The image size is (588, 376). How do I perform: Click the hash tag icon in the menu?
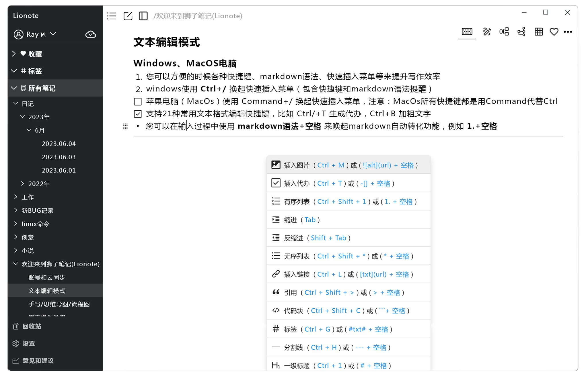click(276, 329)
